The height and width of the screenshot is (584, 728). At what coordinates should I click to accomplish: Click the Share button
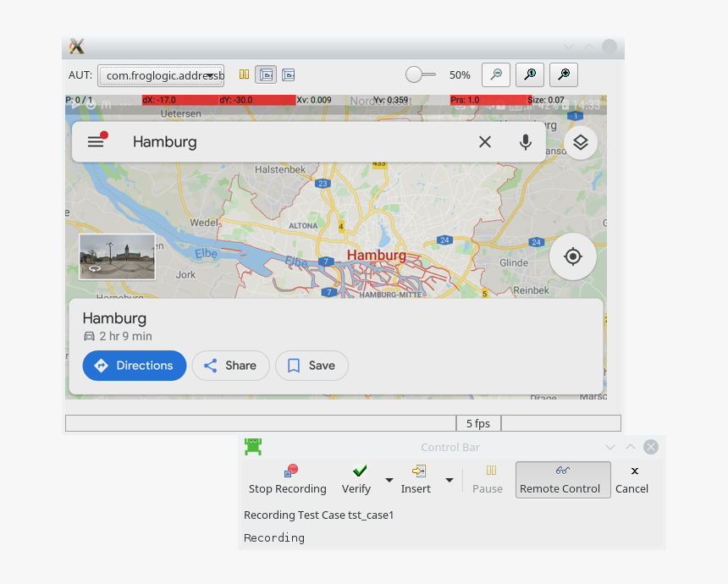pos(231,366)
